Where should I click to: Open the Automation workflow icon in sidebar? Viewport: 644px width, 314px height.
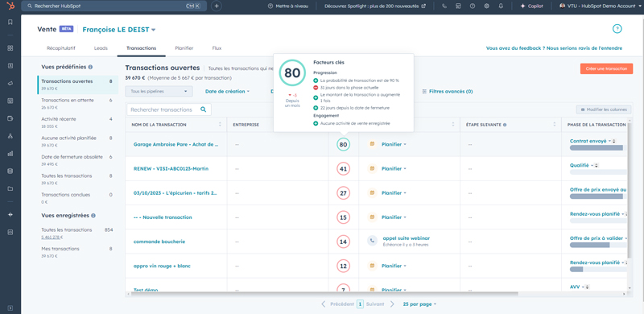pos(10,136)
